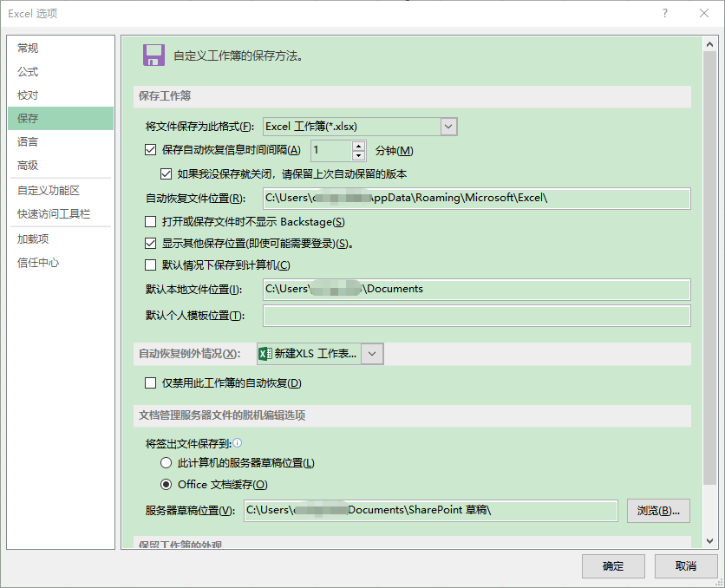
Task: Toggle 显示其他保存位置 checkbox
Action: tap(150, 243)
